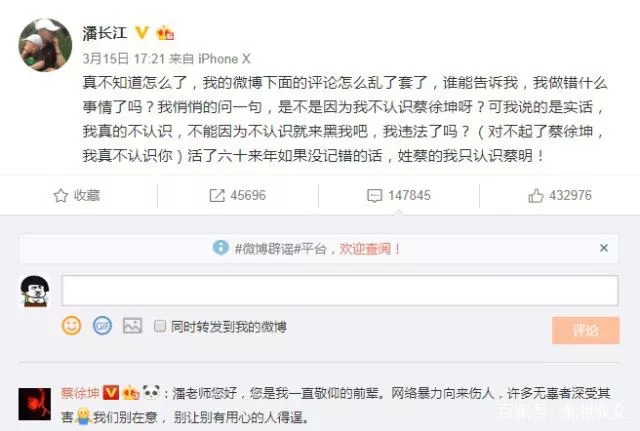Click the 蔡徐坤 commenter avatar thumbnail
Image resolution: width=640 pixels, height=431 pixels.
pos(35,404)
